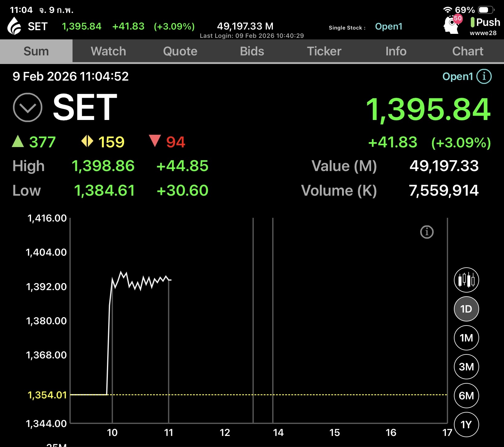This screenshot has height=447, width=504.
Task: Switch to the Info tab
Action: [x=396, y=51]
